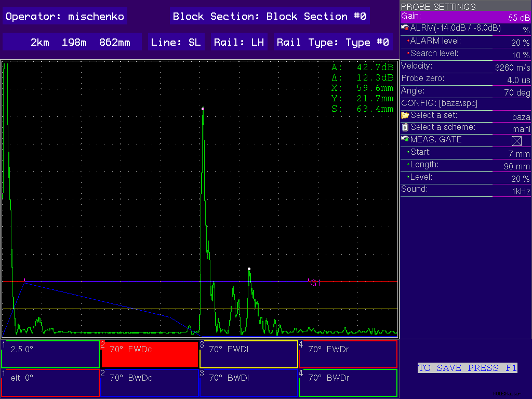Click the main echo peak marker dot
The image size is (532, 399).
(203, 109)
